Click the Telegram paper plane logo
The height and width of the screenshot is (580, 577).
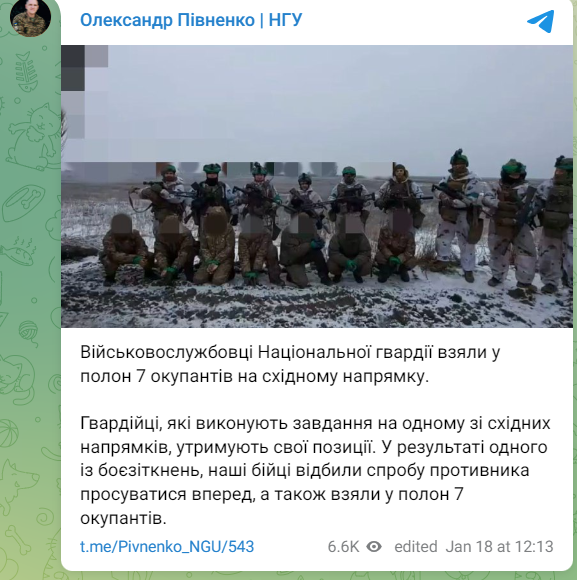click(540, 21)
